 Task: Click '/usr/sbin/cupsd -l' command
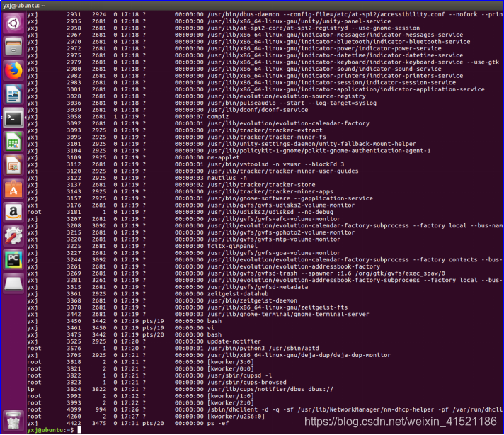pyautogui.click(x=239, y=375)
